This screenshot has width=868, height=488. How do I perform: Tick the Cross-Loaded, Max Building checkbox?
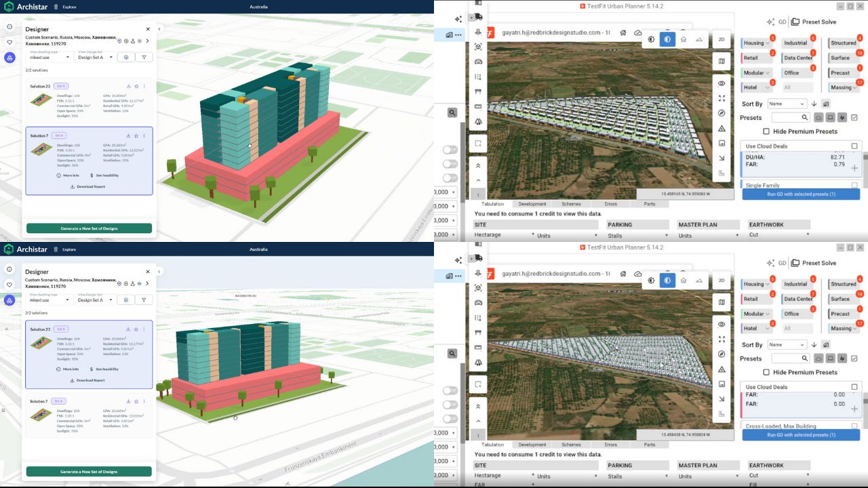pyautogui.click(x=854, y=426)
